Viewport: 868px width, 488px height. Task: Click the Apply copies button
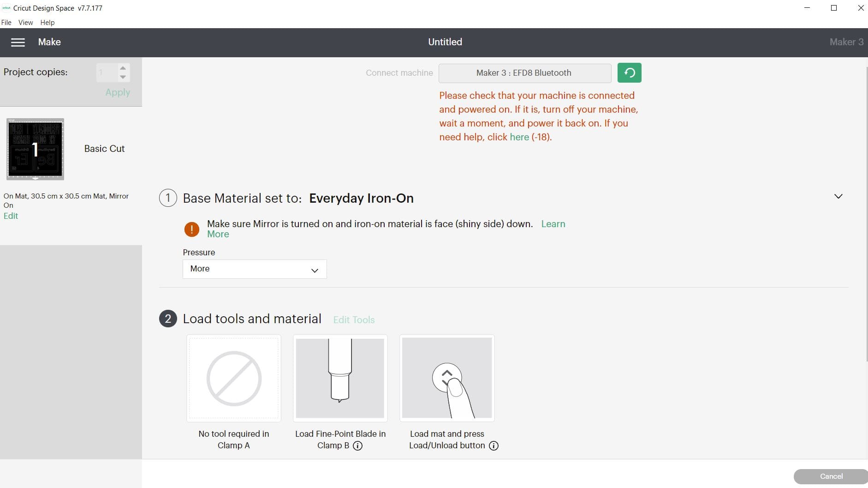118,92
